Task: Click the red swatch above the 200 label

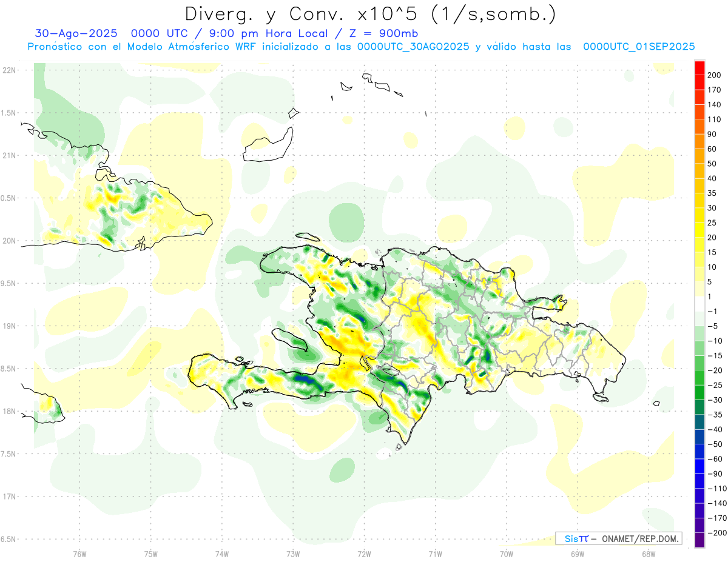Action: (699, 67)
